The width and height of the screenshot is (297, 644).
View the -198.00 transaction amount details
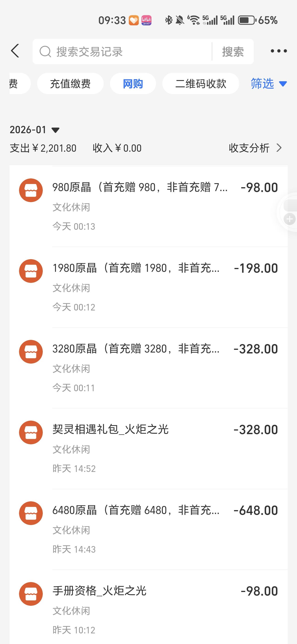pos(256,268)
